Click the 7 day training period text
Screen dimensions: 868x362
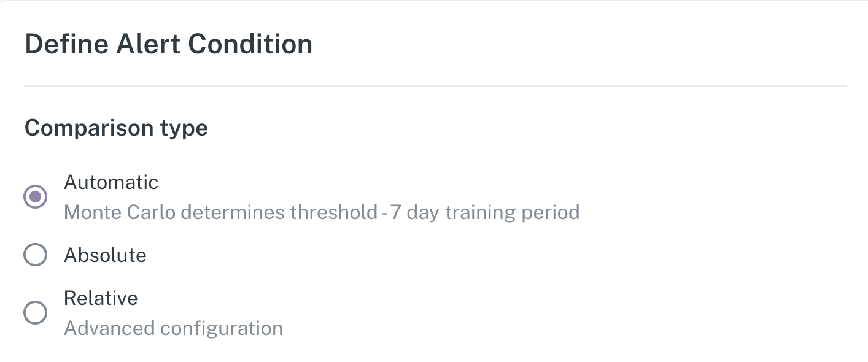coord(485,212)
